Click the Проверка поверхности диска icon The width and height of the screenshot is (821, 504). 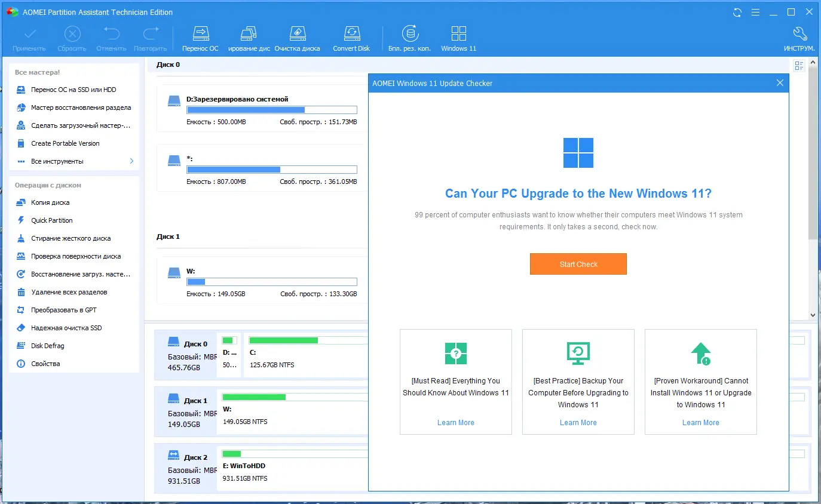pos(21,256)
